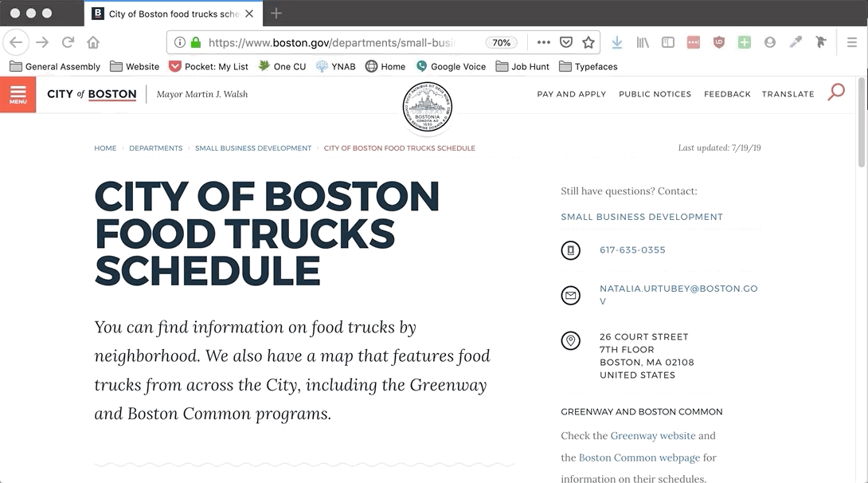Click the uBlock Origin shield icon
868x483 pixels.
coord(718,42)
